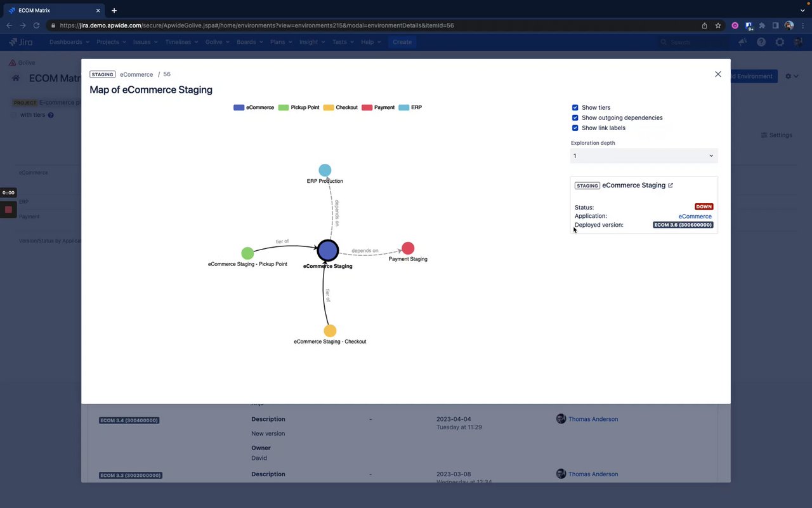Toggle Show tiers checkbox
The height and width of the screenshot is (508, 812).
point(575,108)
